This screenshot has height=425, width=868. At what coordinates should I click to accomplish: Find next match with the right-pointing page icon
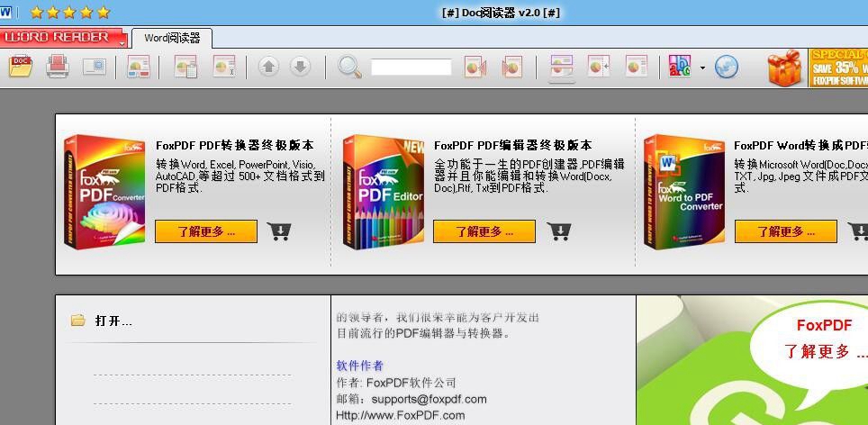click(512, 68)
